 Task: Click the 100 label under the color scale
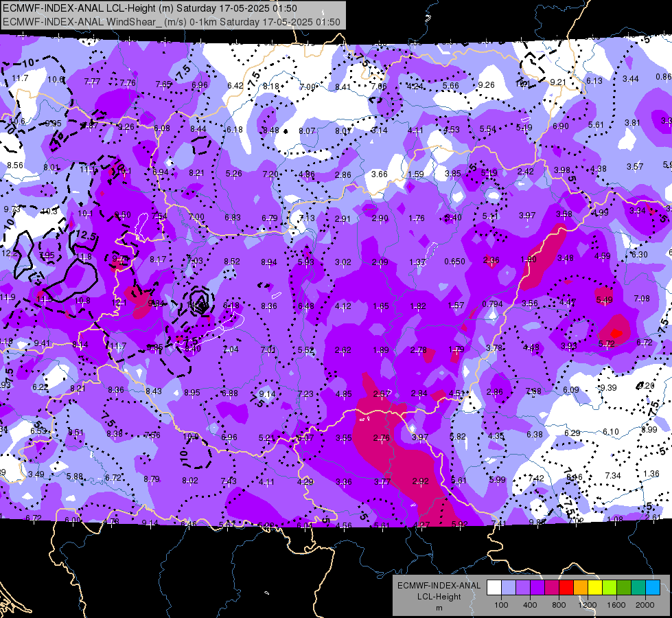(501, 605)
